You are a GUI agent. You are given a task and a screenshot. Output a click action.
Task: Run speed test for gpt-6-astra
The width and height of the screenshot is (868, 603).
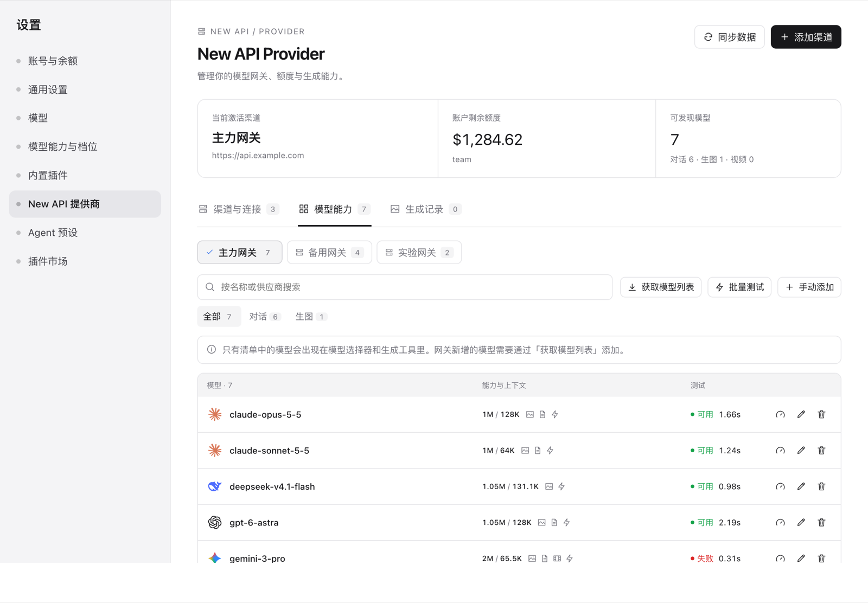point(780,522)
